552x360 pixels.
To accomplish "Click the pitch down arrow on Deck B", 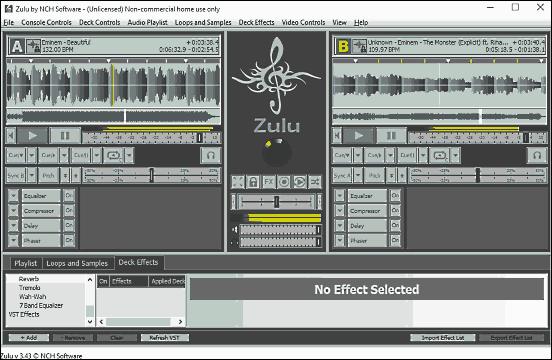I will pos(391,175).
